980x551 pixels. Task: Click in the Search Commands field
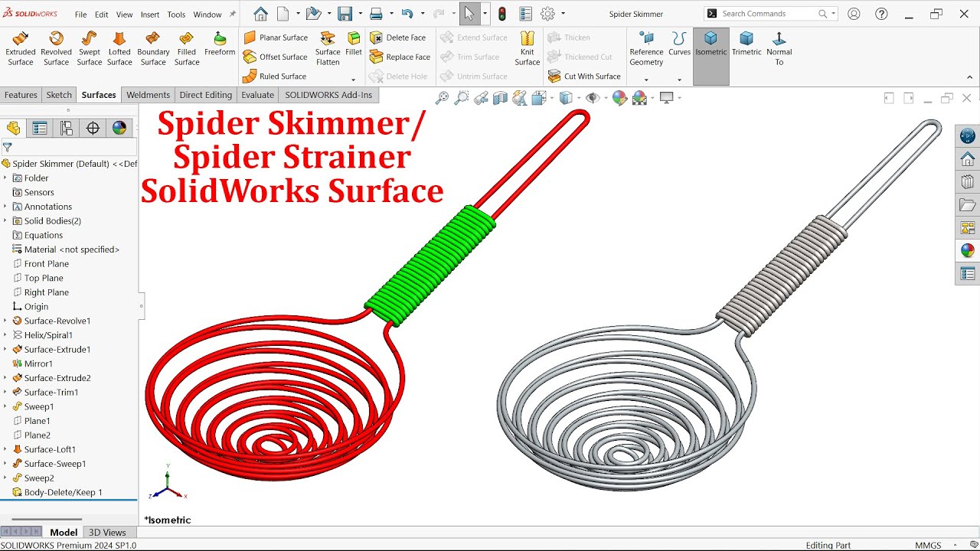(x=769, y=14)
